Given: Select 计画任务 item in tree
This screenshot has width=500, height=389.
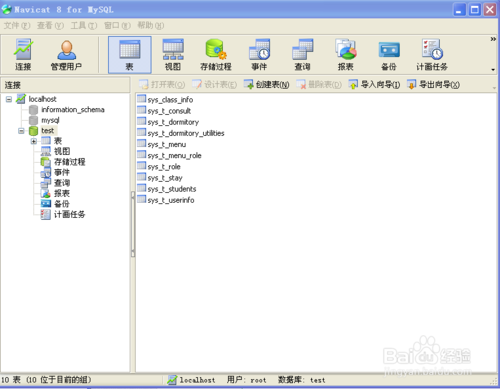Looking at the screenshot, I should [x=70, y=214].
